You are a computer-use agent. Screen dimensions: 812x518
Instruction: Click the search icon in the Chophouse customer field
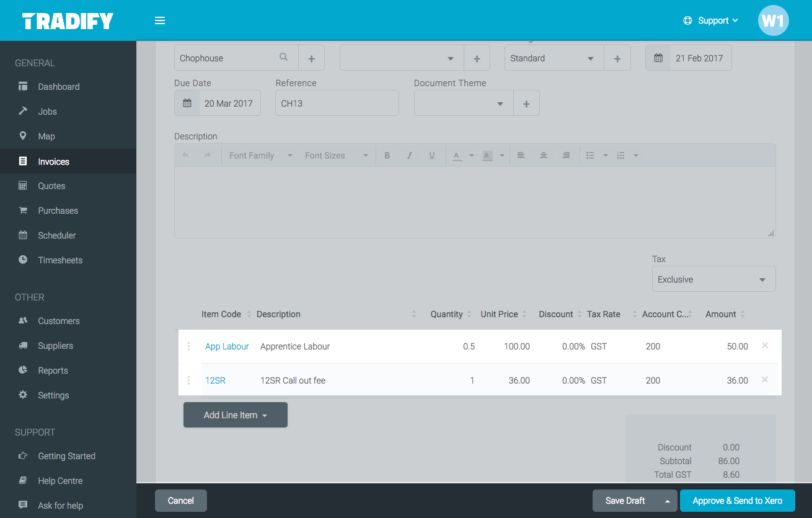pos(283,57)
